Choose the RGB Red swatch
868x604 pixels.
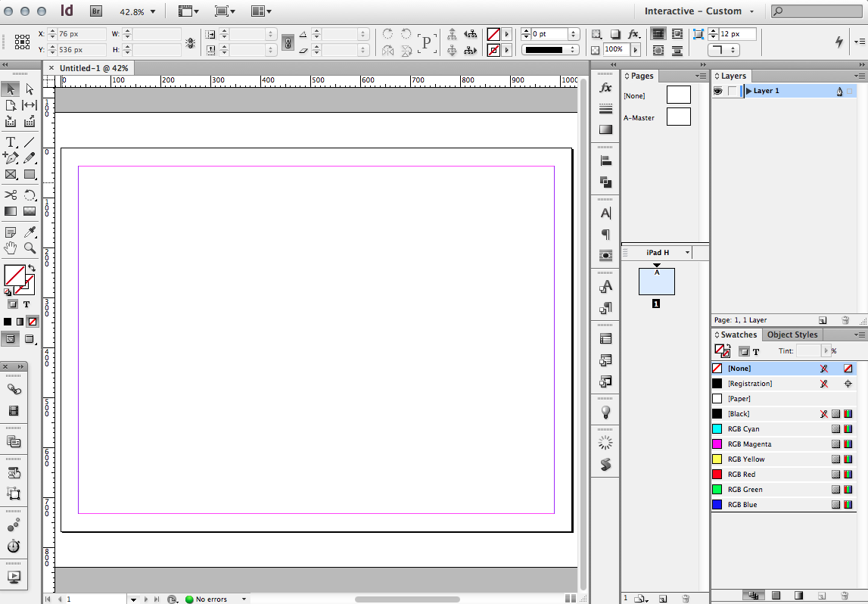[x=782, y=475]
